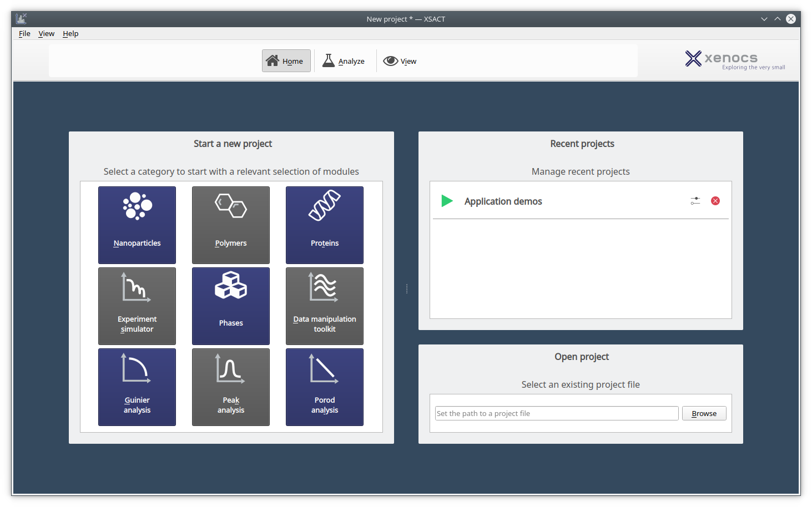The height and width of the screenshot is (507, 812).
Task: Open the File menu
Action: [24, 33]
